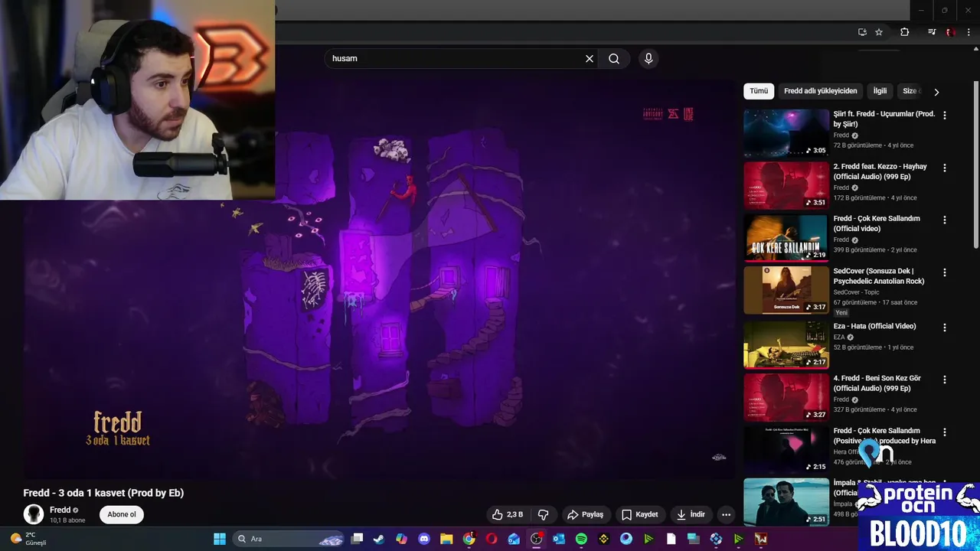Open Binance from taskbar
The width and height of the screenshot is (980, 551).
[x=604, y=539]
